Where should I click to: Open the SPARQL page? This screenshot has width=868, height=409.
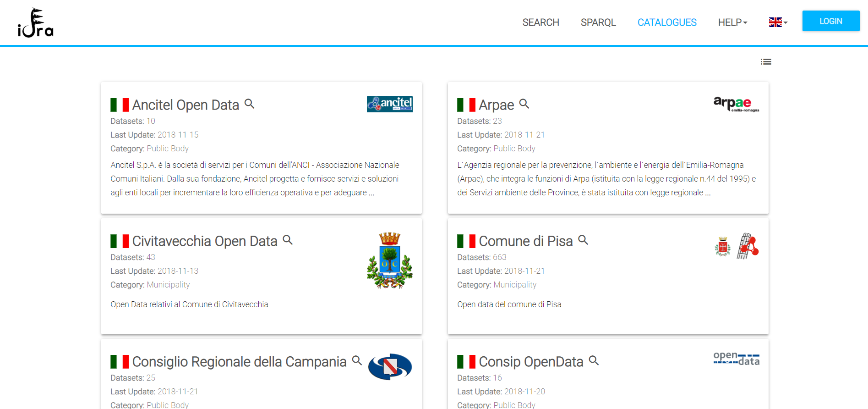click(x=598, y=22)
